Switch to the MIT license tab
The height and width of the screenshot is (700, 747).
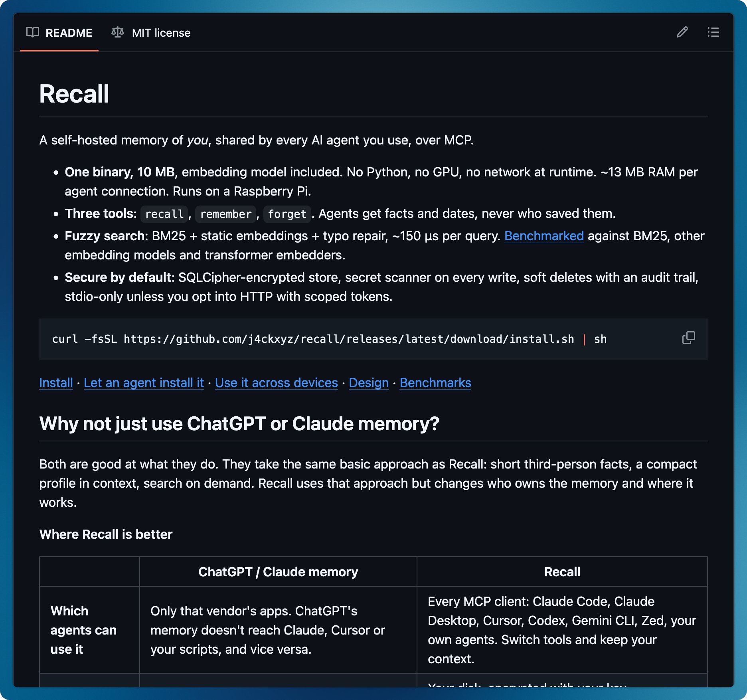151,33
